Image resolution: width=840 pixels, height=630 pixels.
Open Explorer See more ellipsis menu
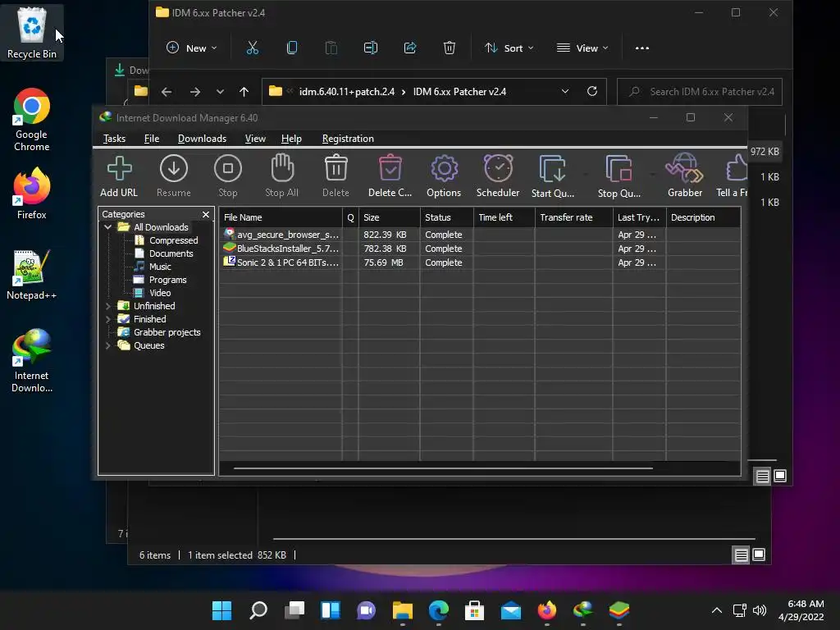coord(642,48)
